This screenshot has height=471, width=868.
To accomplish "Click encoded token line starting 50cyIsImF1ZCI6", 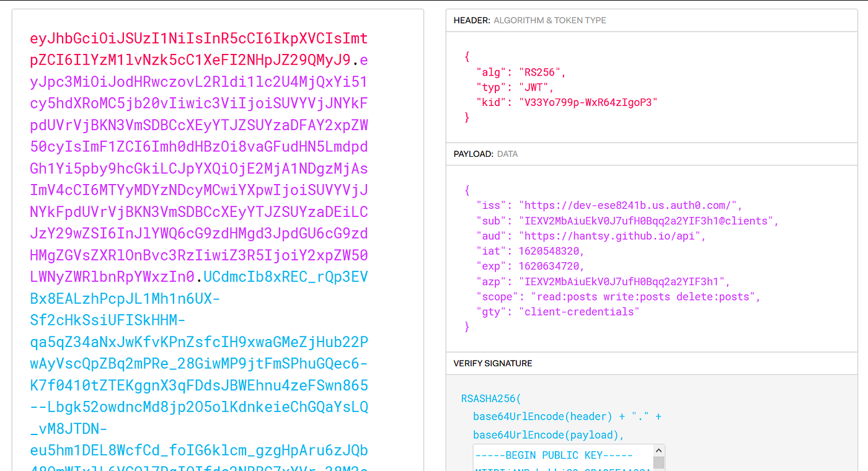I will click(199, 147).
